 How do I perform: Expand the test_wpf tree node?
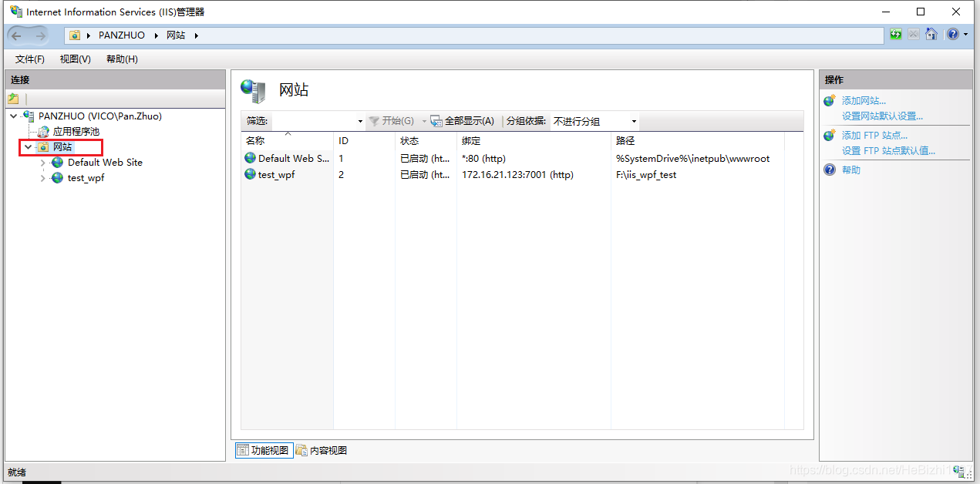[x=43, y=178]
